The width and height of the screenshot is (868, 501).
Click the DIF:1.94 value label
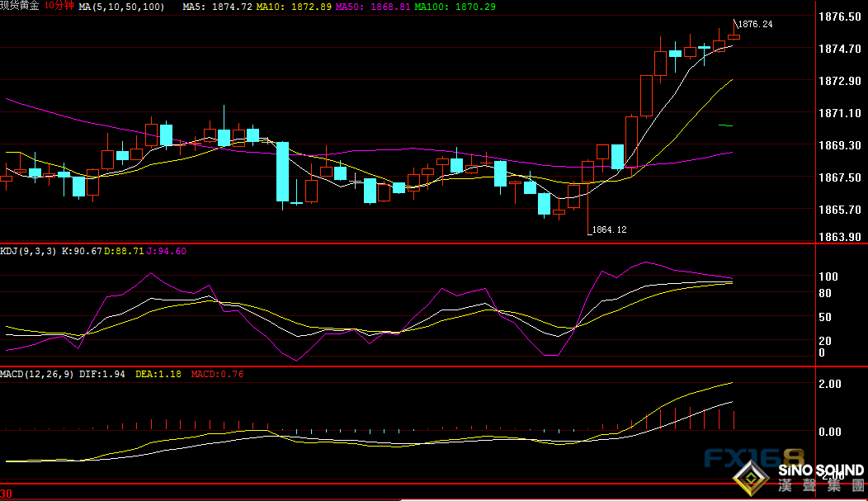[x=102, y=374]
